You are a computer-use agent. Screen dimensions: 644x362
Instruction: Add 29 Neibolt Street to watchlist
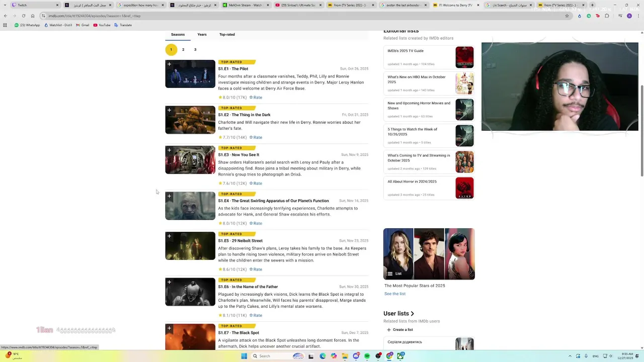(169, 236)
